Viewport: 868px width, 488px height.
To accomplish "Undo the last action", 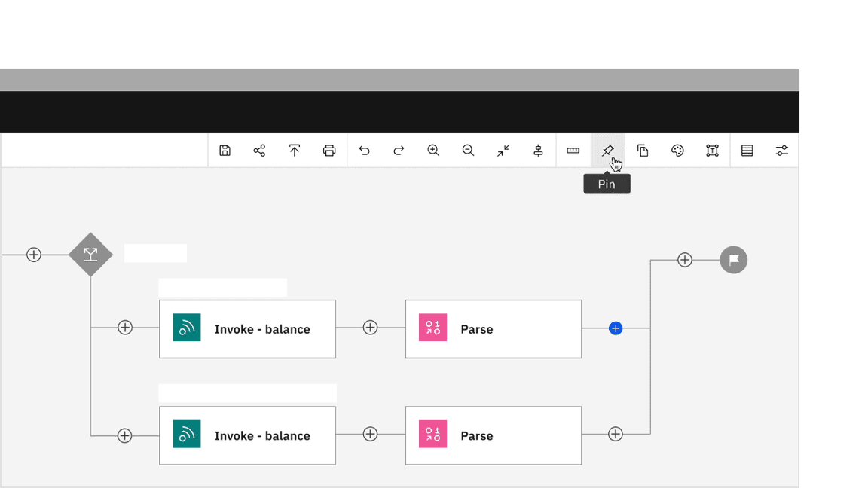I will click(x=365, y=151).
